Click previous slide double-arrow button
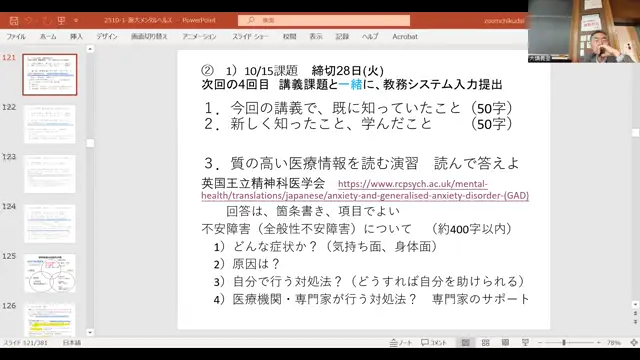 pyautogui.click(x=635, y=313)
